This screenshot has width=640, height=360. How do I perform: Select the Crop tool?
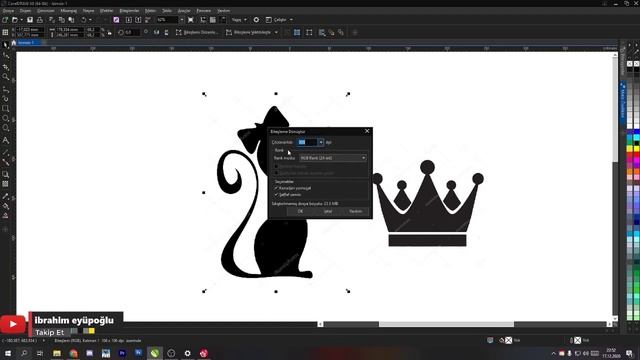(x=5, y=67)
